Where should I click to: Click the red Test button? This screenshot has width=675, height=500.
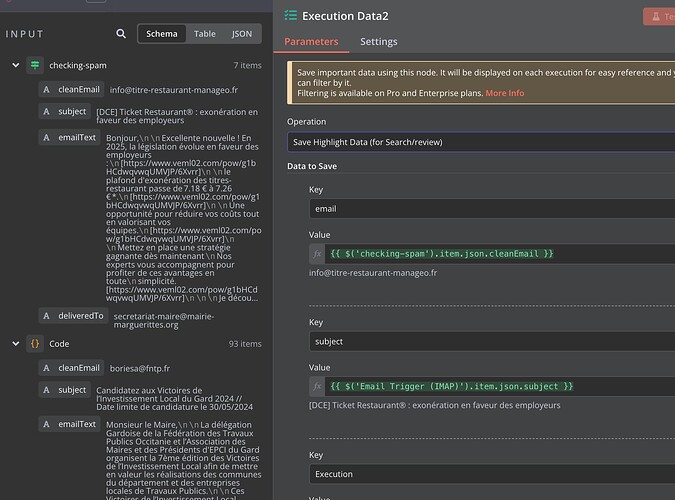pyautogui.click(x=660, y=16)
